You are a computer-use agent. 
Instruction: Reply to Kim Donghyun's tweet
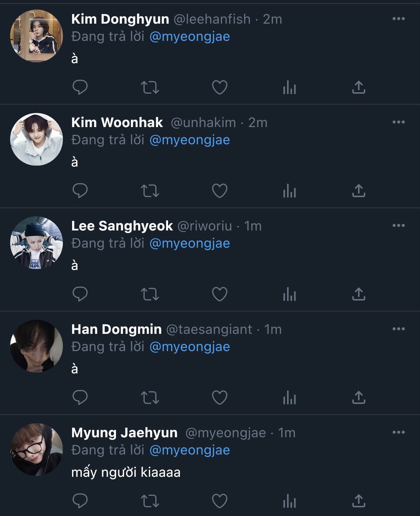point(80,87)
